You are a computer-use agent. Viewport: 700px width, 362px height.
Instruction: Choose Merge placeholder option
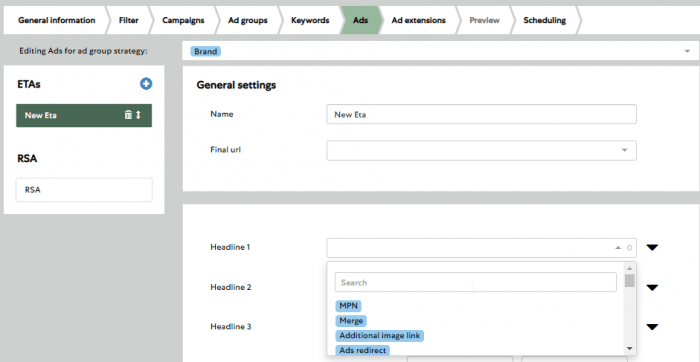tap(350, 321)
